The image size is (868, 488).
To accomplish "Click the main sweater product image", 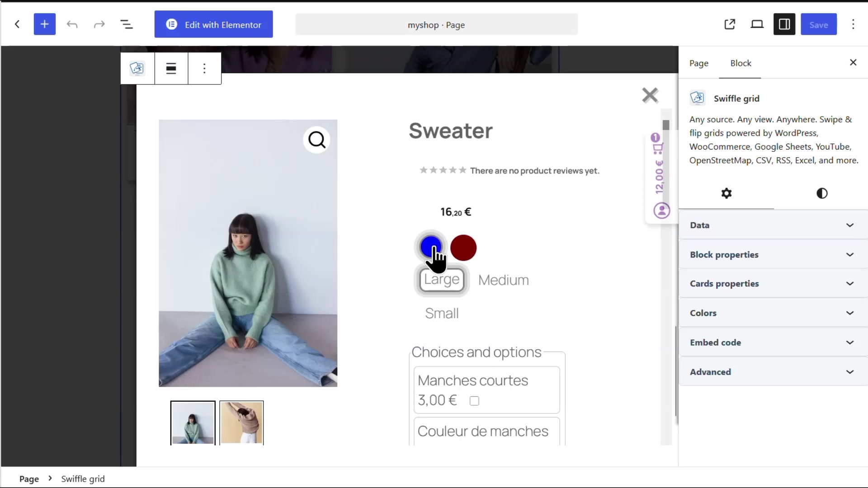I will click(248, 253).
